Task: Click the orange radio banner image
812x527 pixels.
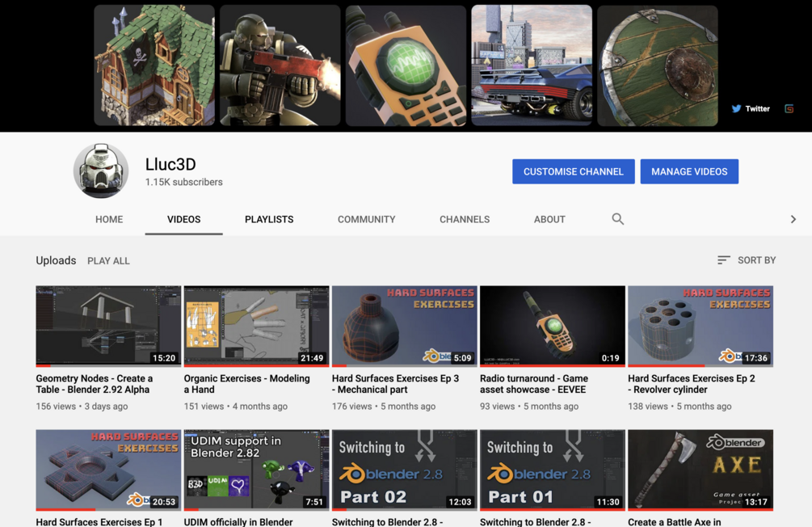Action: pyautogui.click(x=406, y=65)
